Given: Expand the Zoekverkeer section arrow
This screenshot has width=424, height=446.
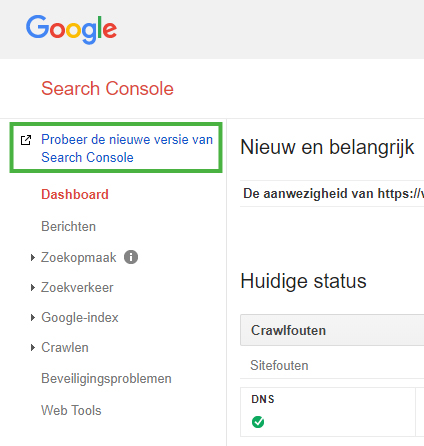Looking at the screenshot, I should (x=32, y=287).
